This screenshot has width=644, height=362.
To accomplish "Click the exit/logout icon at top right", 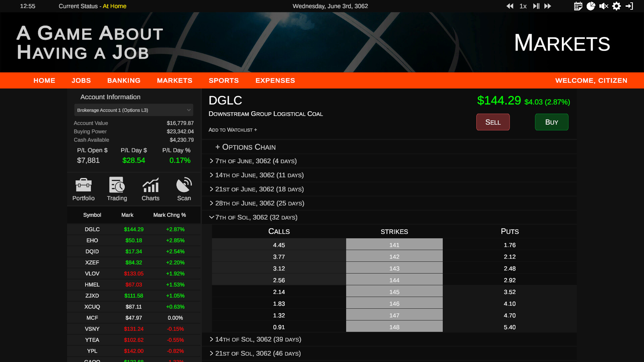I will tap(629, 6).
